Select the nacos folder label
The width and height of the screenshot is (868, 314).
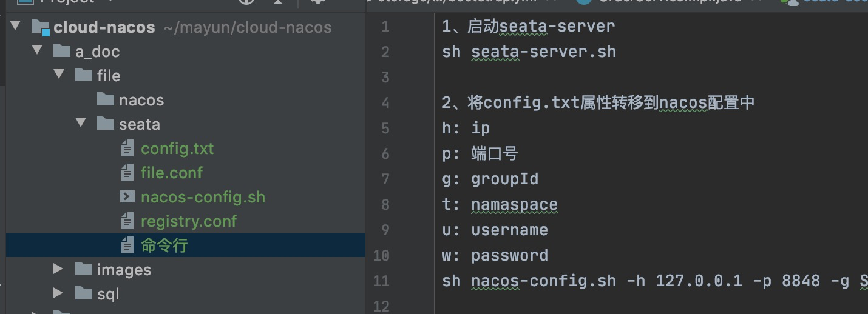coord(141,100)
